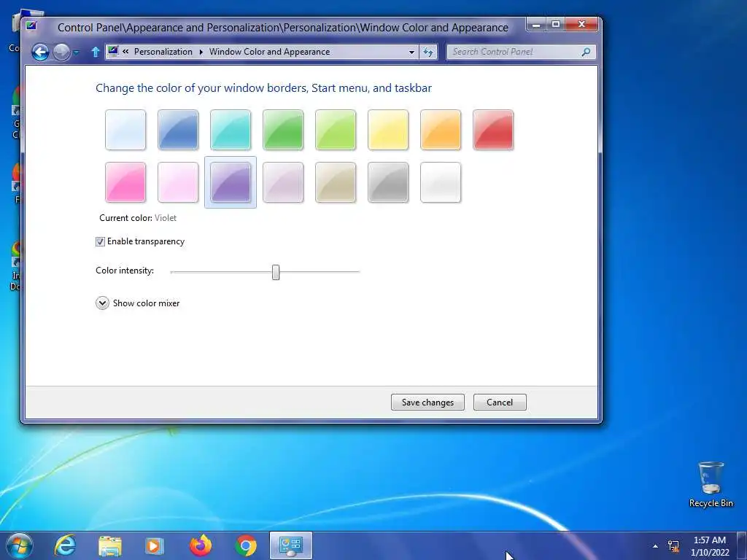Select the Pumpkin orange color swatch

(441, 130)
